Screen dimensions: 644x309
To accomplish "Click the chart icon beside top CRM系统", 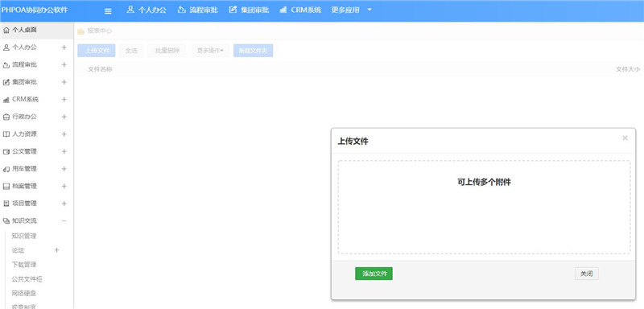I will pos(283,10).
